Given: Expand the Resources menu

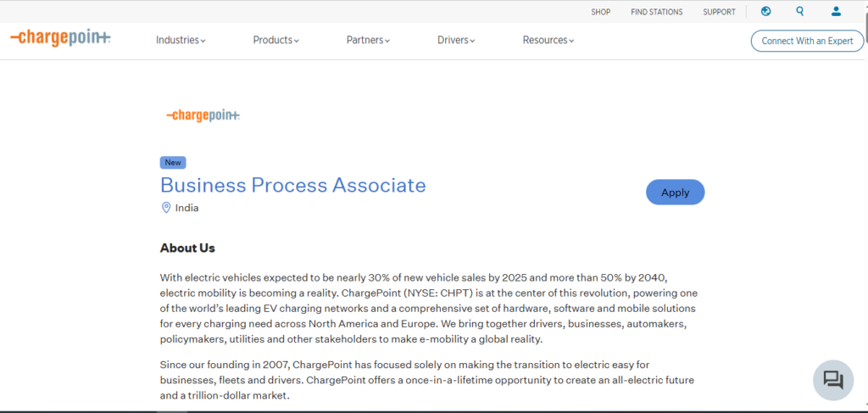Looking at the screenshot, I should click(x=548, y=40).
